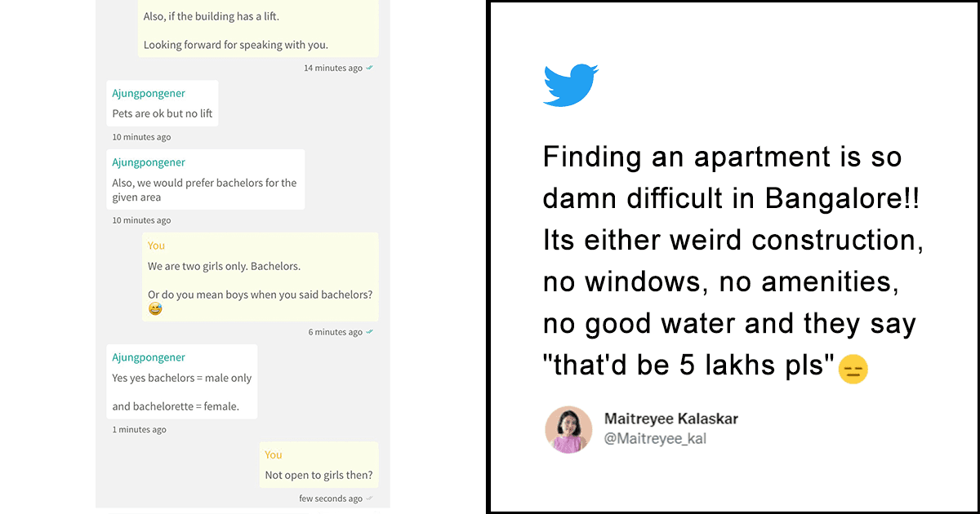Click 'You' label above 'Not open to girls'
This screenshot has width=980, height=514.
274,454
